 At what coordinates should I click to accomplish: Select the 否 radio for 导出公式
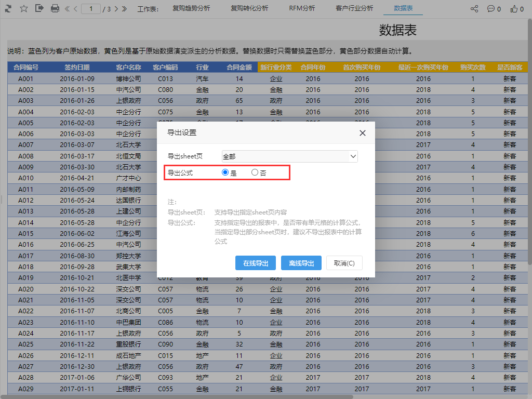tap(255, 172)
